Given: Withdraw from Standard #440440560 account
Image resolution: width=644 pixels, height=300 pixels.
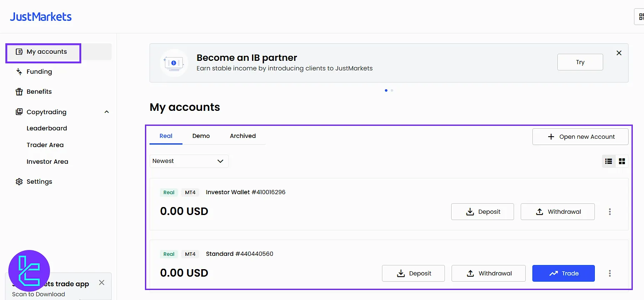Looking at the screenshot, I should [x=489, y=273].
